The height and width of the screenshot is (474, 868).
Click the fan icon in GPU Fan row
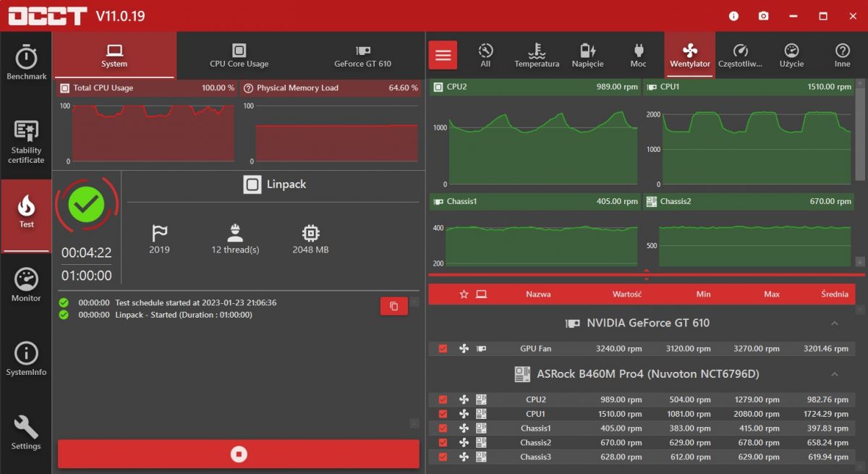click(x=464, y=348)
